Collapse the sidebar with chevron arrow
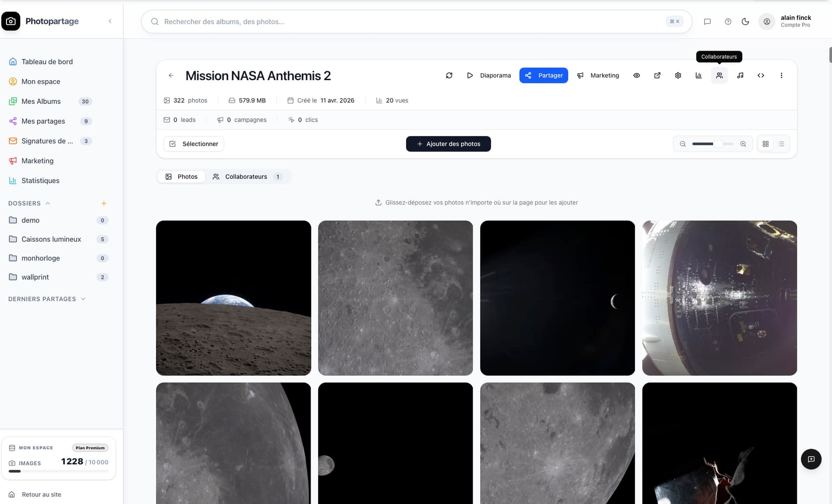The image size is (832, 504). pos(110,21)
